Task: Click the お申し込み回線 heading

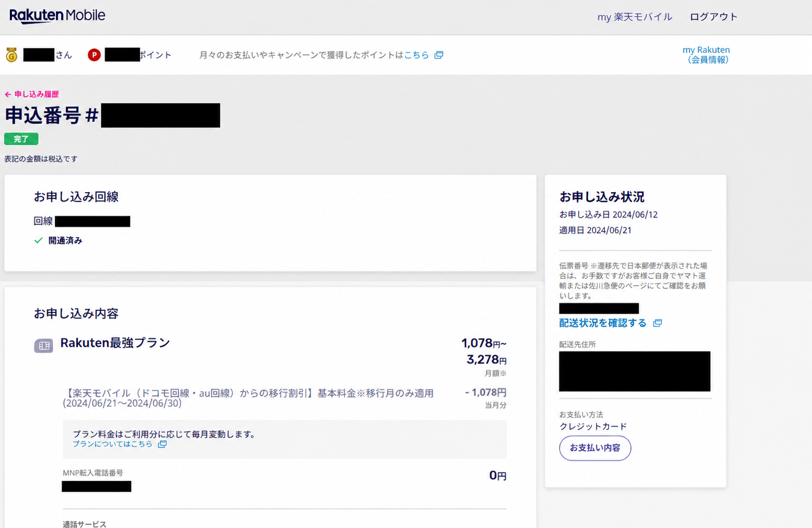Action: click(x=76, y=197)
